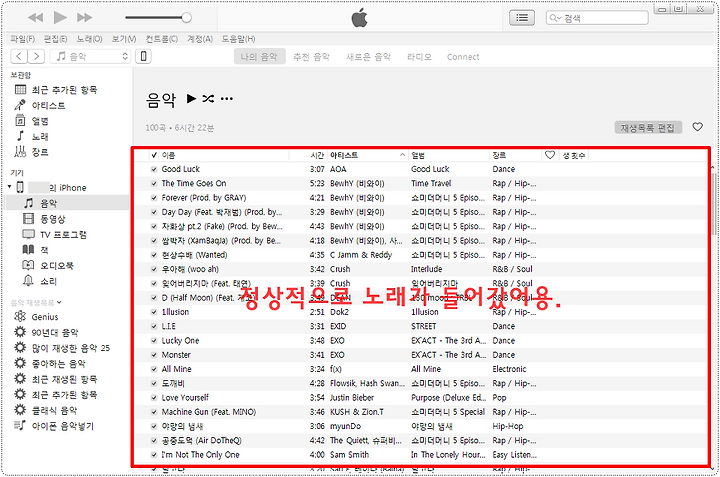The image size is (720, 477).
Task: Switch to the 라디오 tab
Action: [419, 57]
